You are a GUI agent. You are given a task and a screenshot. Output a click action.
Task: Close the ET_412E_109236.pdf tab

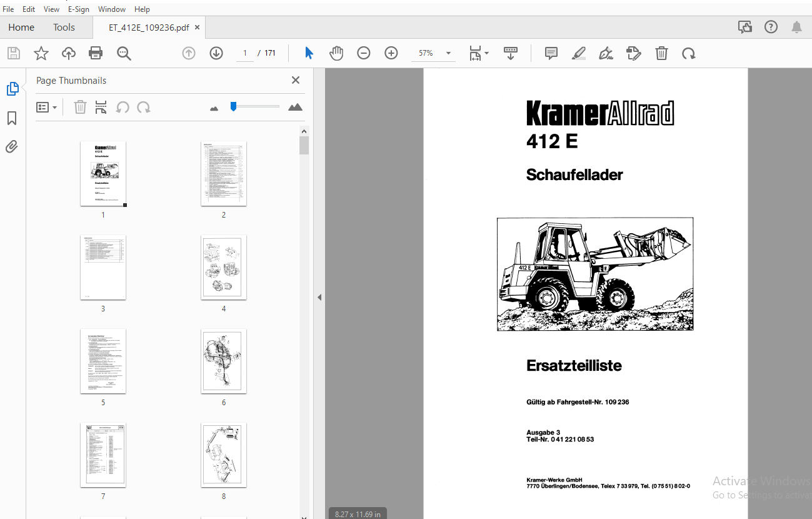197,28
